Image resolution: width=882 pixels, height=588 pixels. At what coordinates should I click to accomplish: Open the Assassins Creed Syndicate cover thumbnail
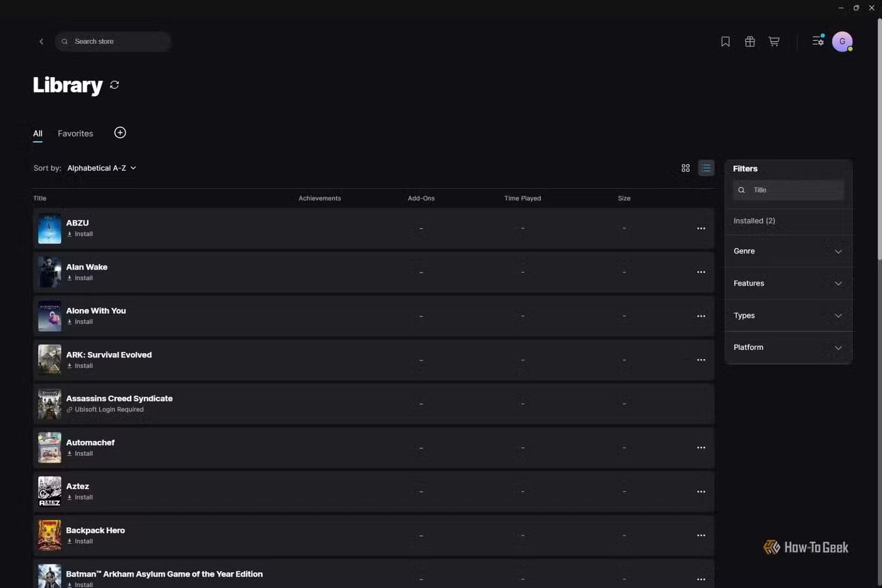click(50, 404)
